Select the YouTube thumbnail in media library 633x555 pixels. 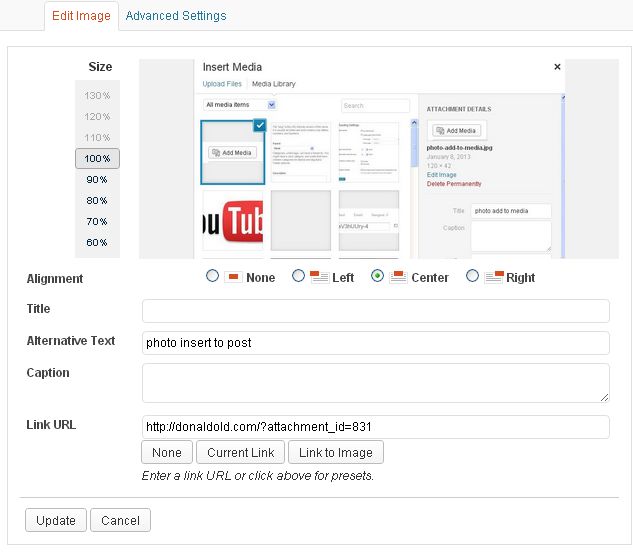233,221
